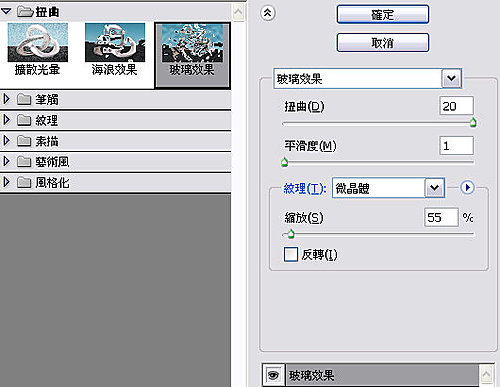Expand the 素描 folder triangle
The width and height of the screenshot is (500, 387).
point(6,141)
